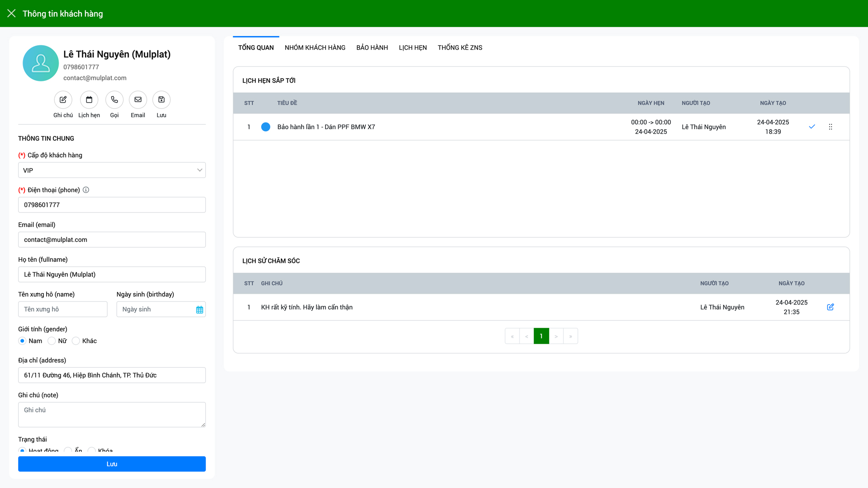
Task: Click the Email envelope icon
Action: tap(138, 100)
